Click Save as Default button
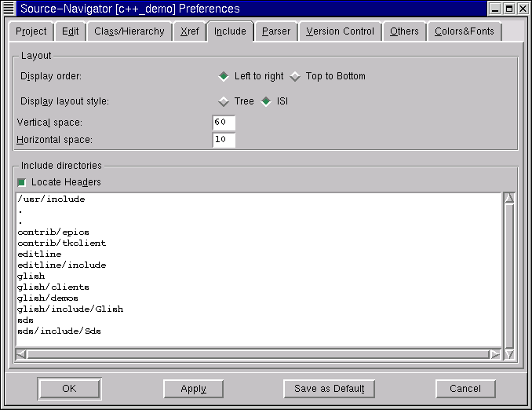Screen dimensions: 532x410 [x=329, y=389]
